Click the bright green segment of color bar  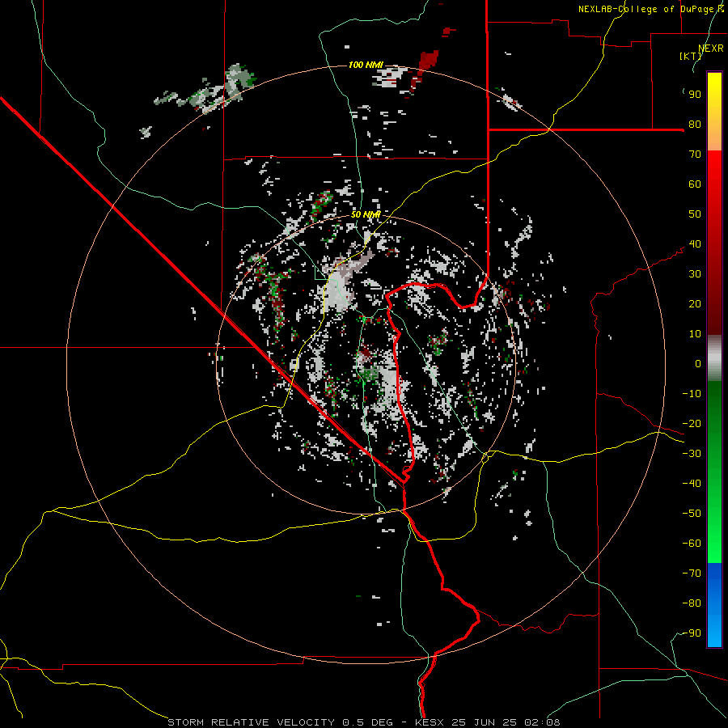point(714,520)
